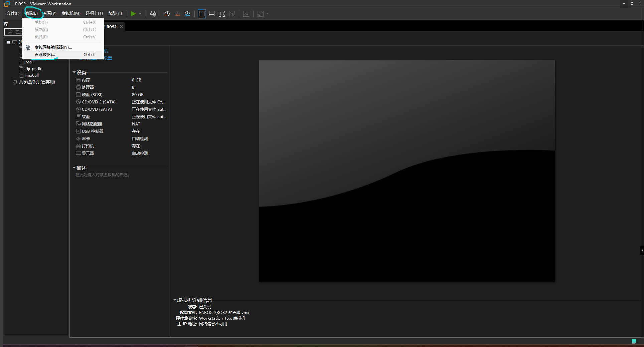Click the Unity mode toolbar icon
644x347 pixels.
click(x=232, y=14)
